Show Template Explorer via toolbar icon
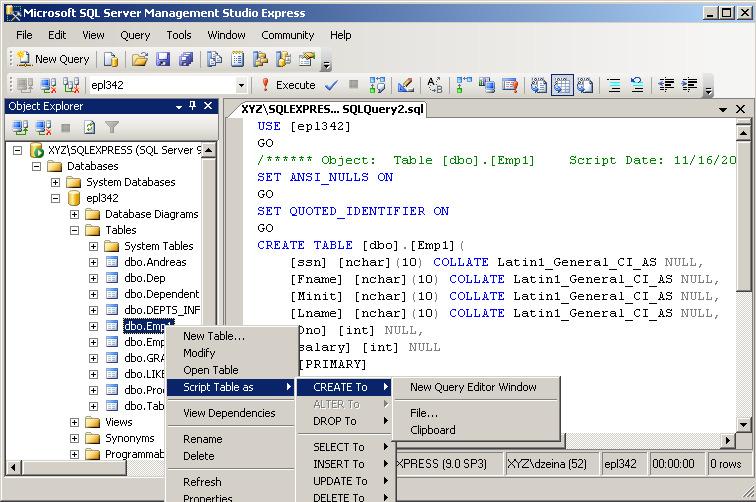 284,59
